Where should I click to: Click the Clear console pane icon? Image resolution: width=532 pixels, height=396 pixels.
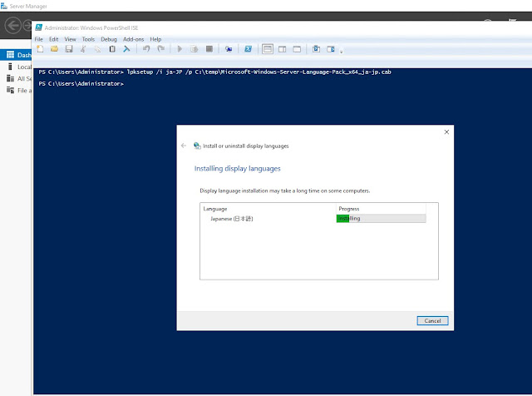(126, 49)
